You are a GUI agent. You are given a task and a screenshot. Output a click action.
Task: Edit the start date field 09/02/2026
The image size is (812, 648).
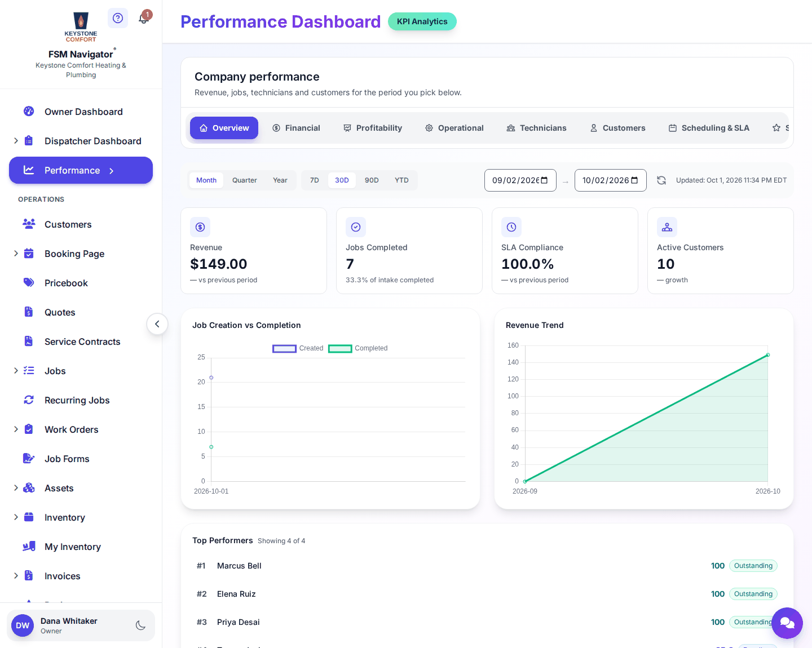pyautogui.click(x=520, y=180)
